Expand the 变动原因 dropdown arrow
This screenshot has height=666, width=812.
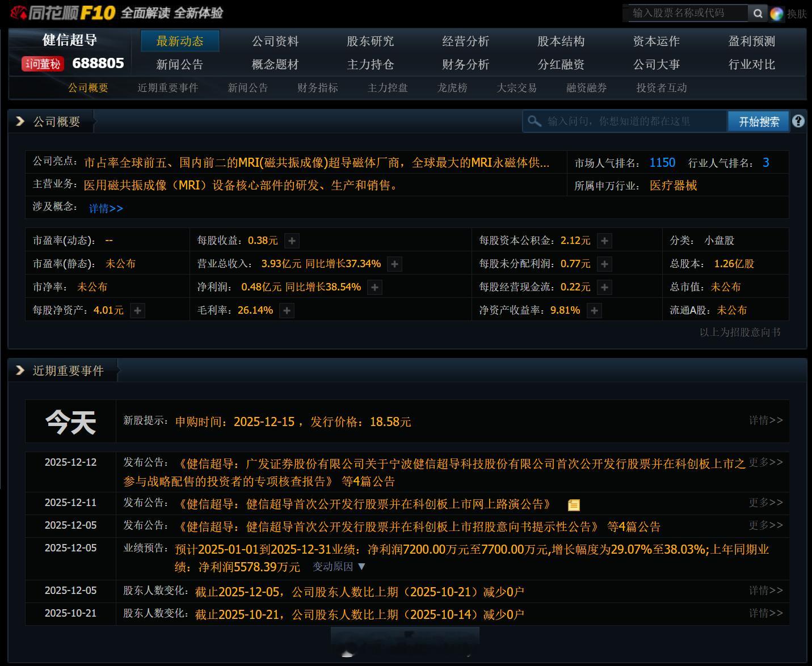pos(361,566)
